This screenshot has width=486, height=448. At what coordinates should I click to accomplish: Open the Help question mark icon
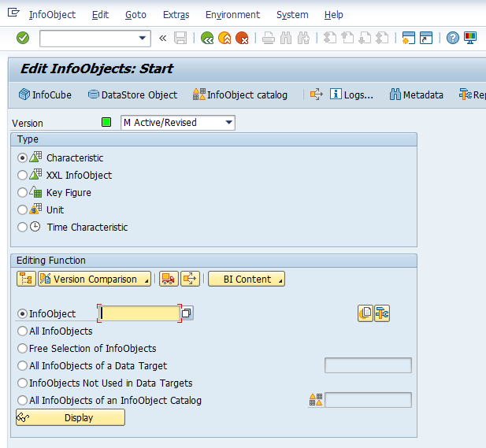453,38
